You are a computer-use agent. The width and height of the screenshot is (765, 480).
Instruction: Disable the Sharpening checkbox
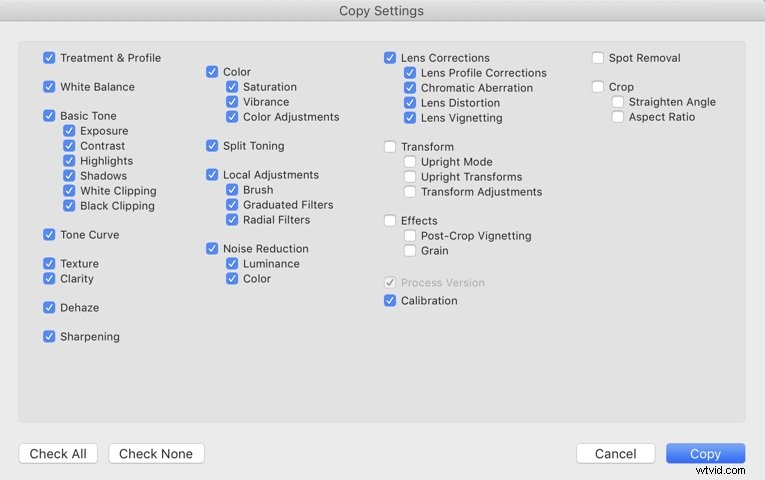coord(49,337)
